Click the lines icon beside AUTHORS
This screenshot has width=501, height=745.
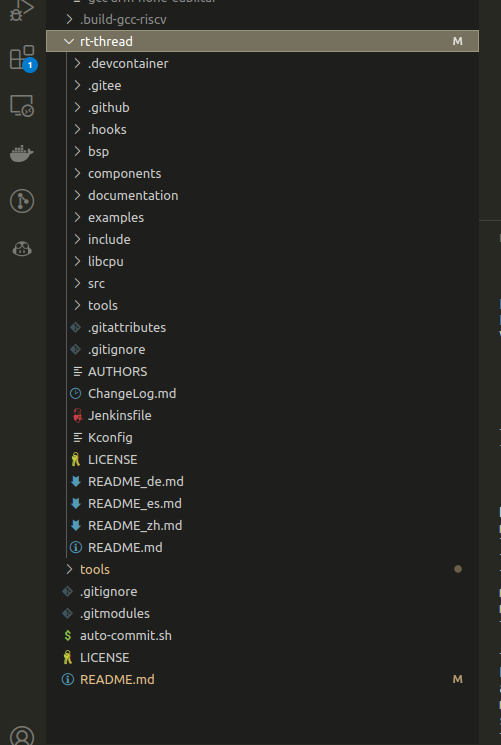(x=77, y=372)
